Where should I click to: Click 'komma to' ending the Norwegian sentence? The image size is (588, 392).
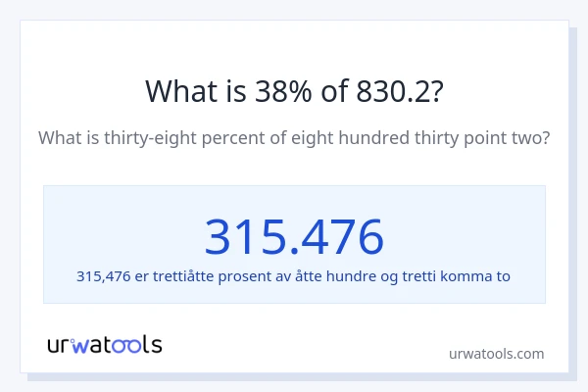click(x=480, y=276)
